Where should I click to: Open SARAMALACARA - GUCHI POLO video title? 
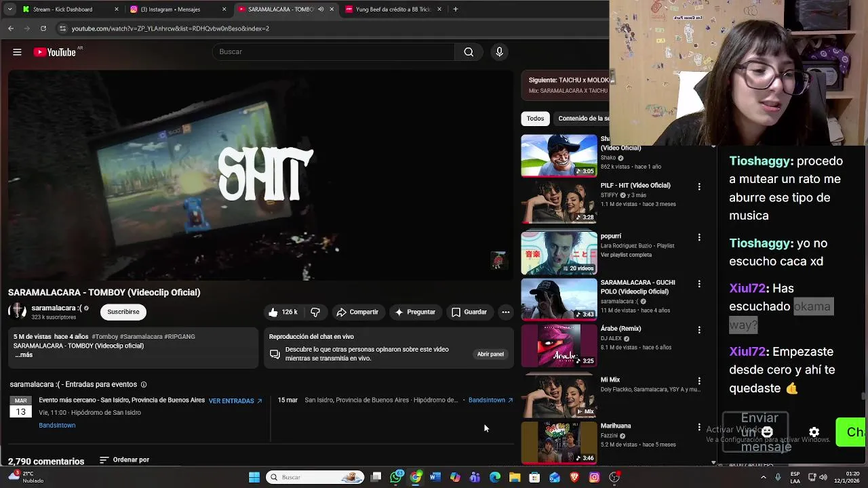[x=637, y=287]
